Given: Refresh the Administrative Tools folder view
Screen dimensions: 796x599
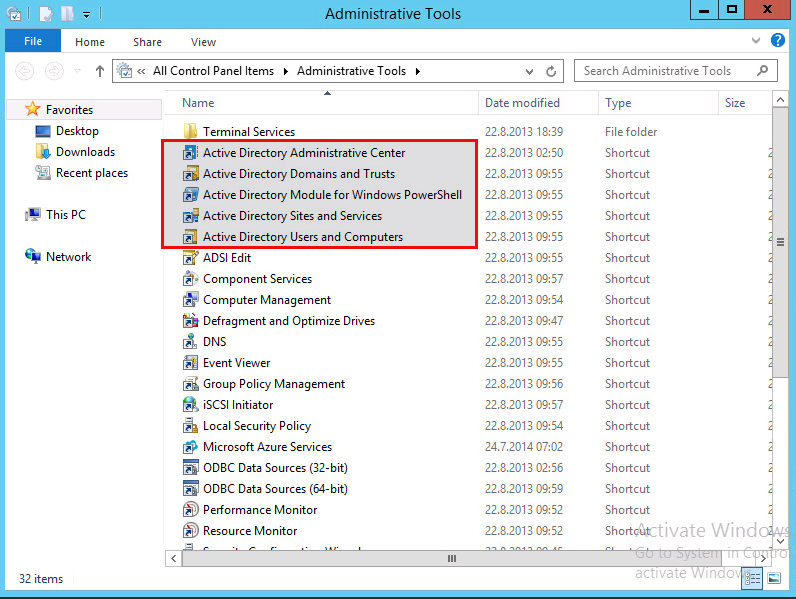Looking at the screenshot, I should [551, 72].
